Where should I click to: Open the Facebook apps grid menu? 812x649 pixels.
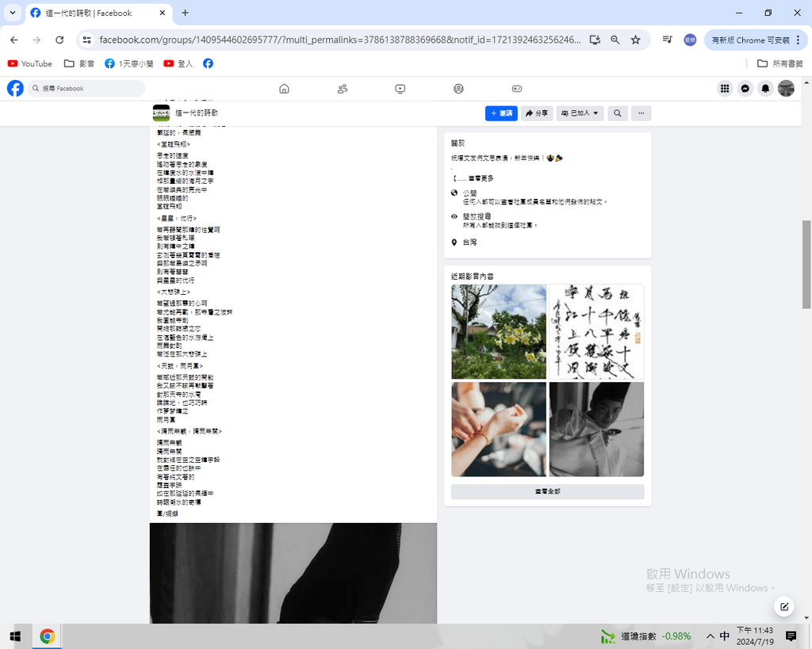[x=725, y=89]
